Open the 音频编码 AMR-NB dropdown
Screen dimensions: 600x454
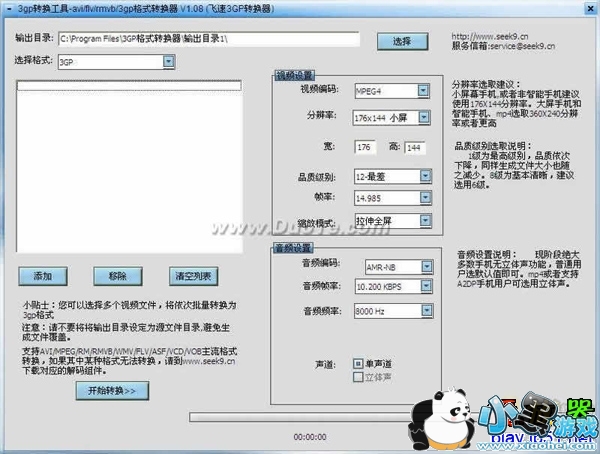427,267
